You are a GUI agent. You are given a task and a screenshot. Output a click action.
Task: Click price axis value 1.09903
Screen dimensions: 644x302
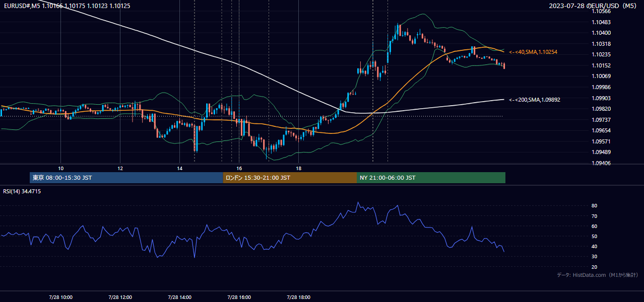(601, 98)
